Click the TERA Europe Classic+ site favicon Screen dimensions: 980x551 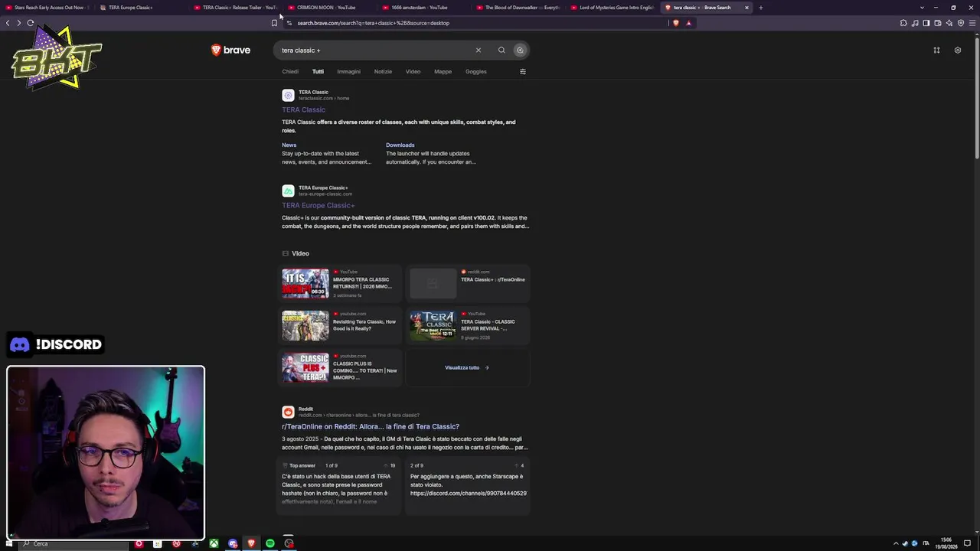click(288, 191)
